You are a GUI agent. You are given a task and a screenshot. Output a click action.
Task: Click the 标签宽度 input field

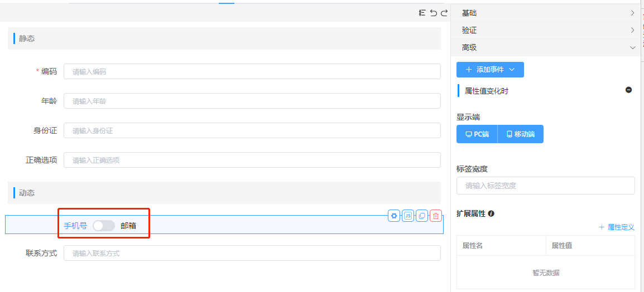pos(545,186)
